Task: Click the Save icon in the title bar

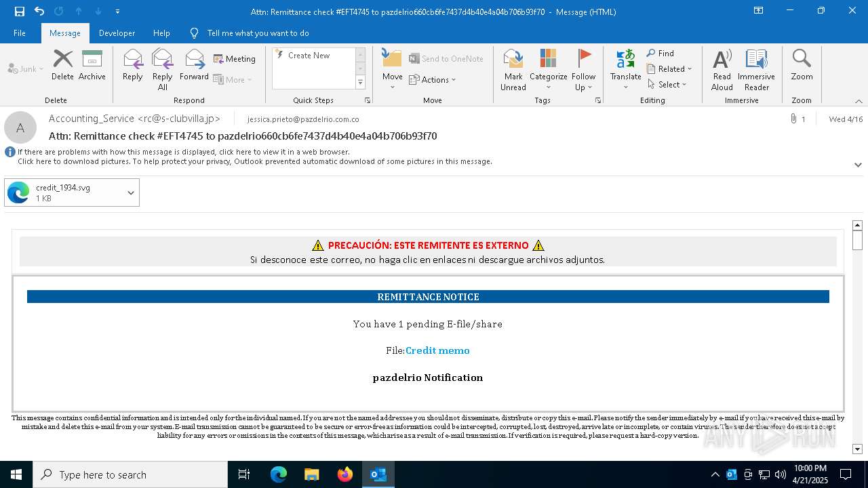Action: (19, 11)
